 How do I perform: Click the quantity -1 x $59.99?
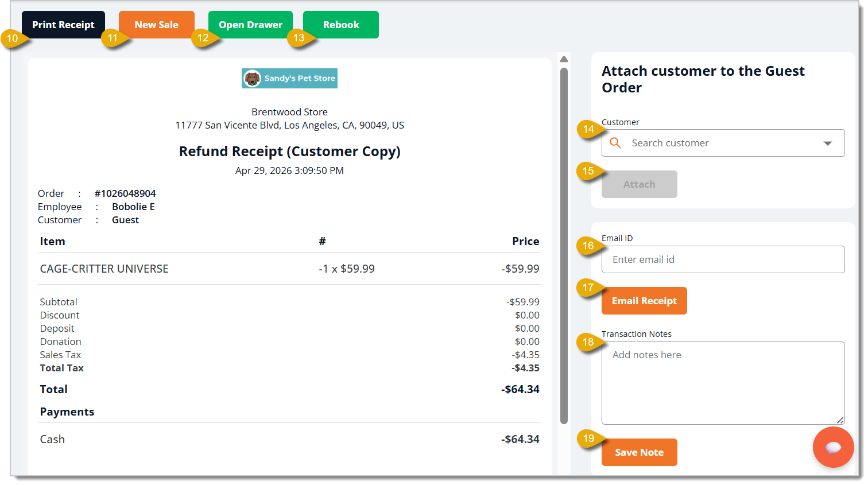[347, 269]
